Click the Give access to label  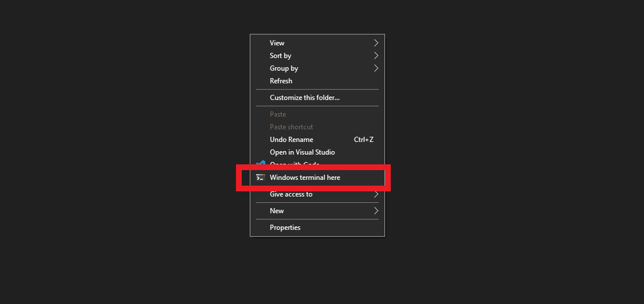291,194
